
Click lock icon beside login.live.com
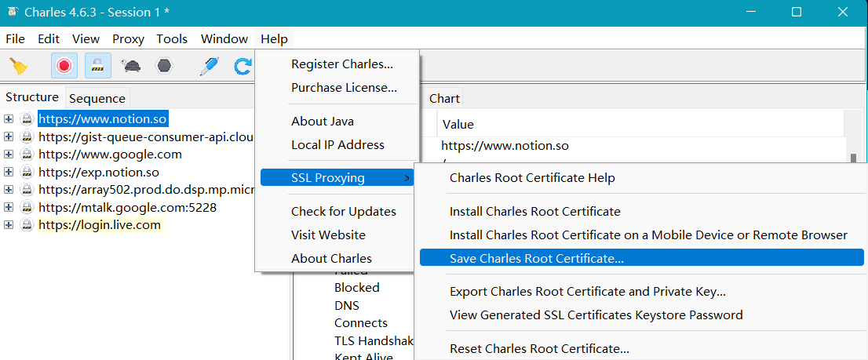(27, 225)
